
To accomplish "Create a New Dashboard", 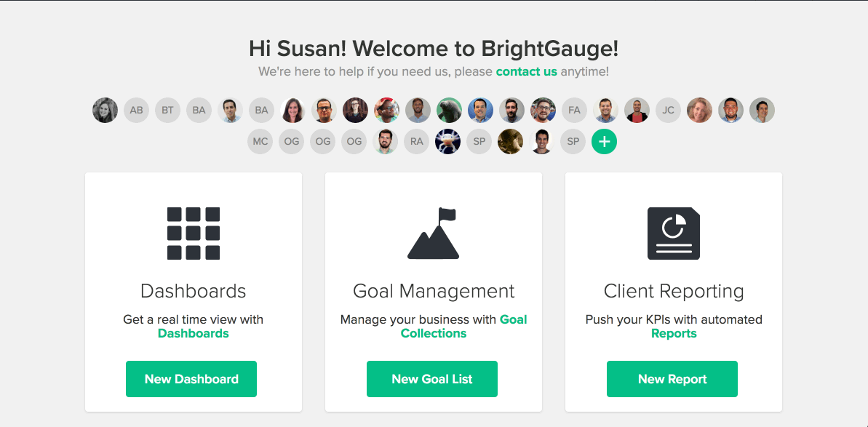I will pos(191,379).
